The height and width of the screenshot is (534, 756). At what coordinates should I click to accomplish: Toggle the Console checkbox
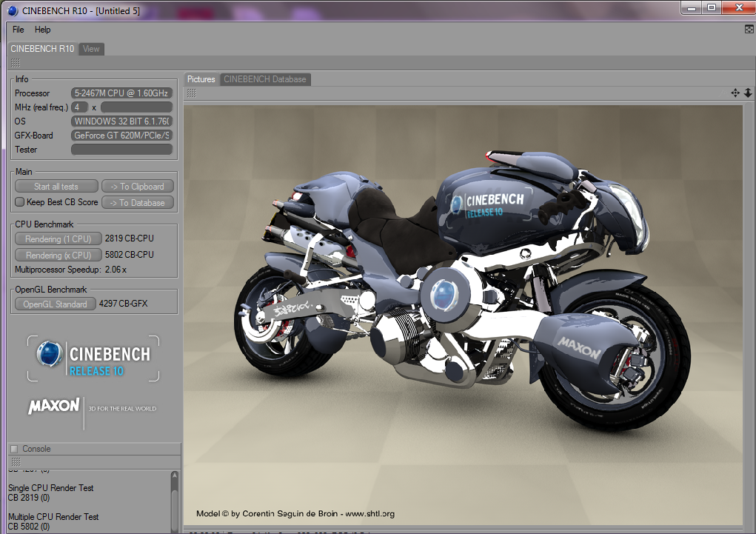point(14,449)
